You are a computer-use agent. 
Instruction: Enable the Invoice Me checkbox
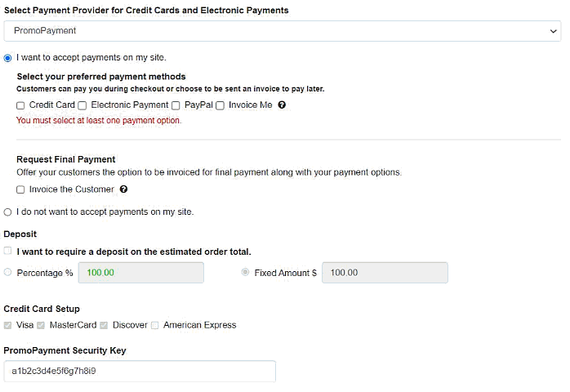point(220,105)
